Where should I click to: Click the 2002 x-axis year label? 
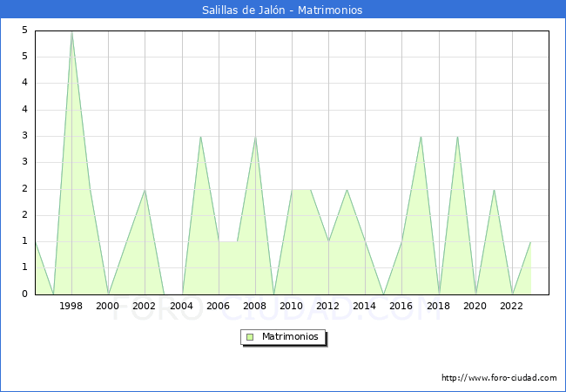coord(144,306)
